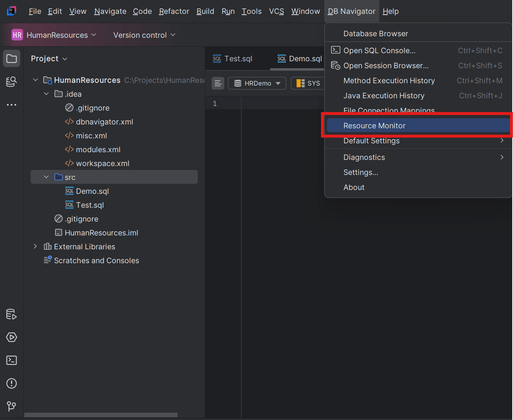This screenshot has height=420, width=513.
Task: Open the Services tool window icon
Action: click(x=11, y=337)
